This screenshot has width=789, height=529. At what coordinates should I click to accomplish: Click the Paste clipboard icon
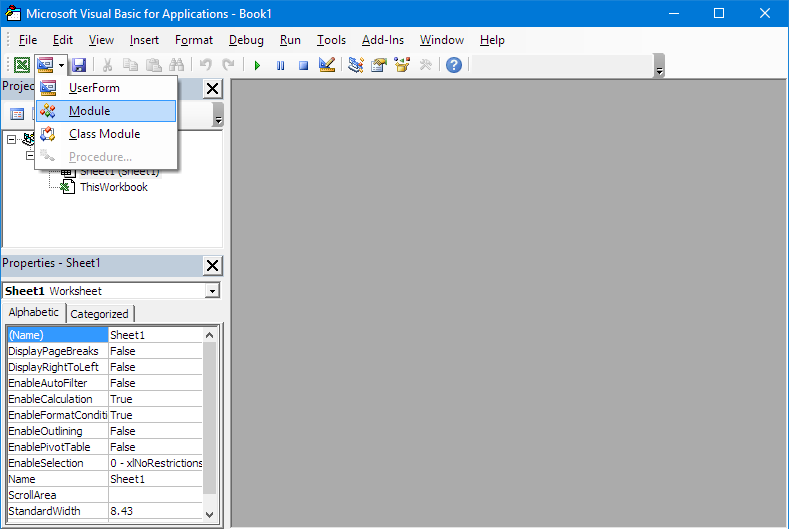click(153, 65)
